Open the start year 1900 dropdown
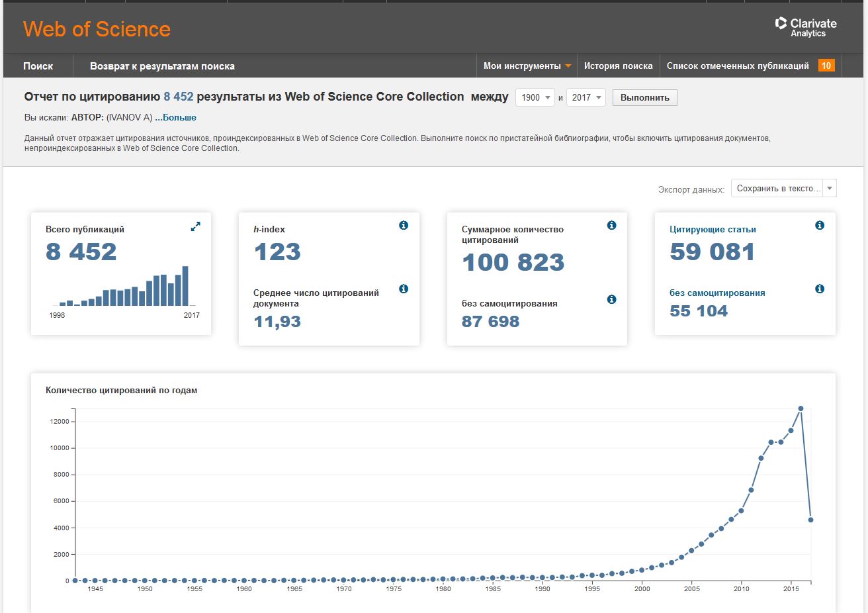 535,98
